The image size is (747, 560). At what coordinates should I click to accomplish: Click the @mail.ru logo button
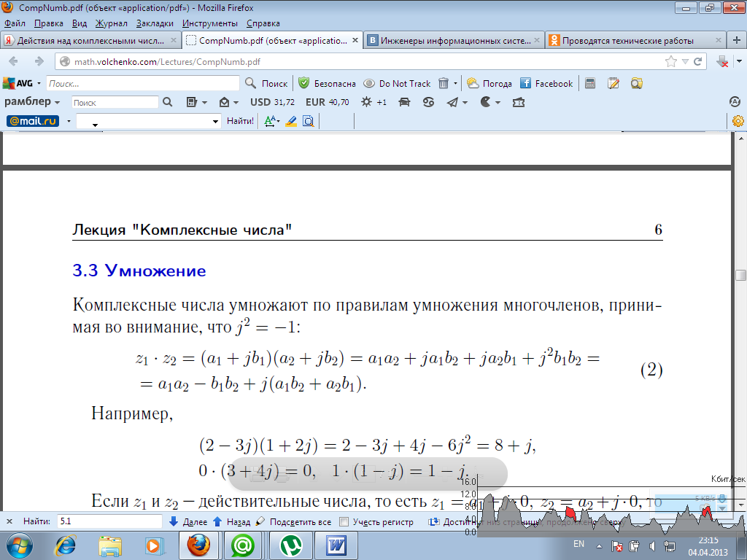point(33,121)
